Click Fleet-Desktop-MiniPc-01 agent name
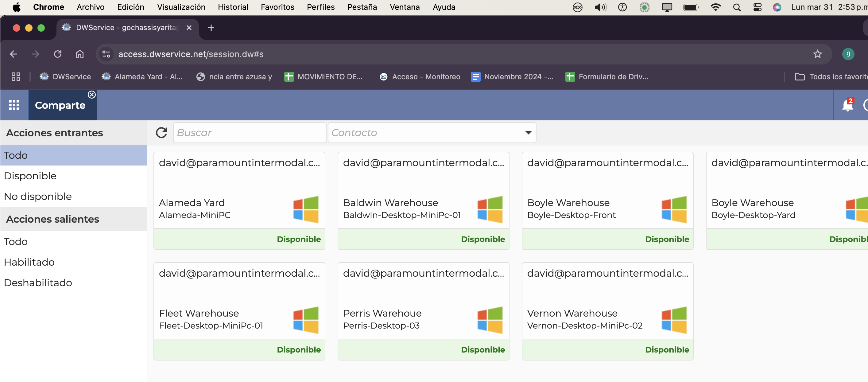The width and height of the screenshot is (868, 382). [x=211, y=325]
